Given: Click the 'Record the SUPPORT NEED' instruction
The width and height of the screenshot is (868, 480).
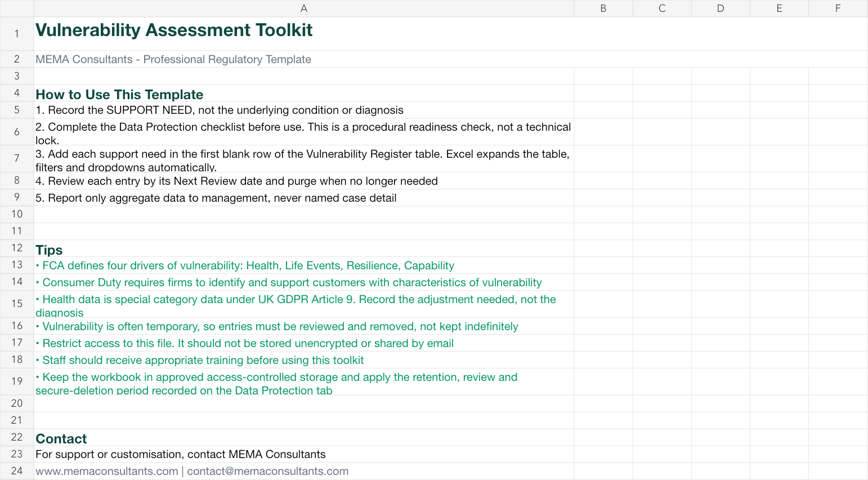Looking at the screenshot, I should 304,110.
